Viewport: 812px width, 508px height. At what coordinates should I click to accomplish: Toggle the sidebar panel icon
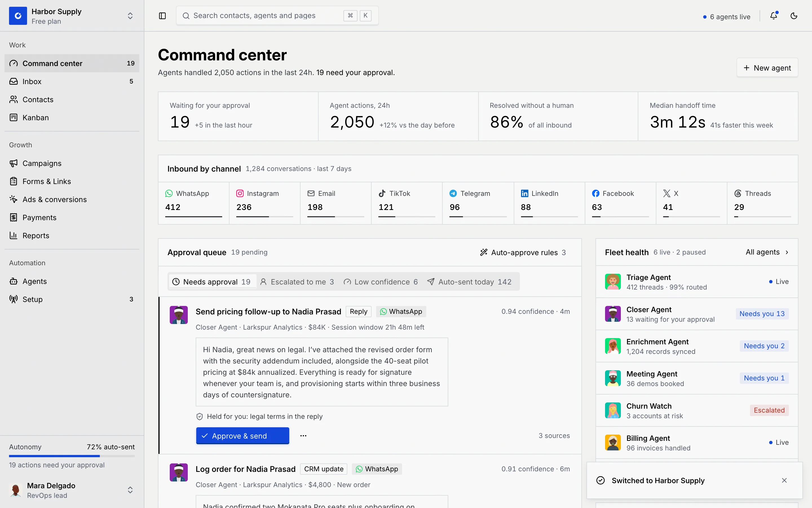pos(162,16)
